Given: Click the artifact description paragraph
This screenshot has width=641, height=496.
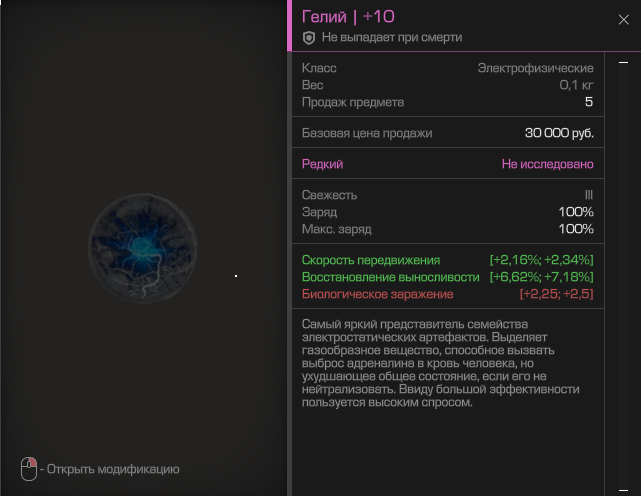Looking at the screenshot, I should [440, 363].
